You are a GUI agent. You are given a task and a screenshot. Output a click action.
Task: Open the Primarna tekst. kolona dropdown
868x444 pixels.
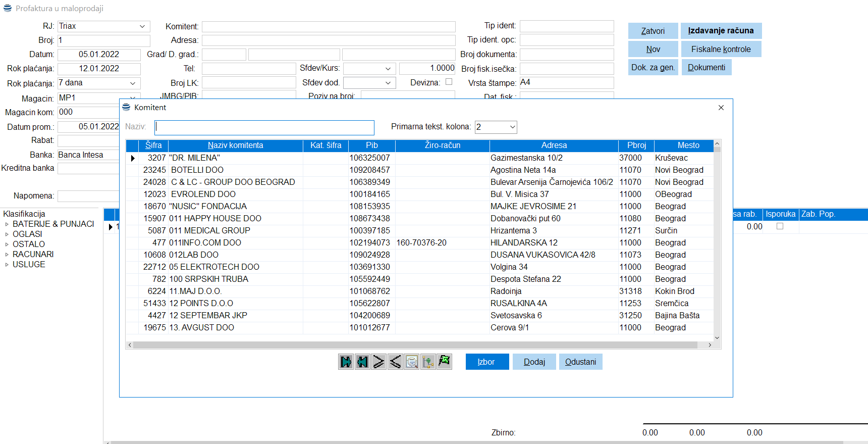(512, 127)
